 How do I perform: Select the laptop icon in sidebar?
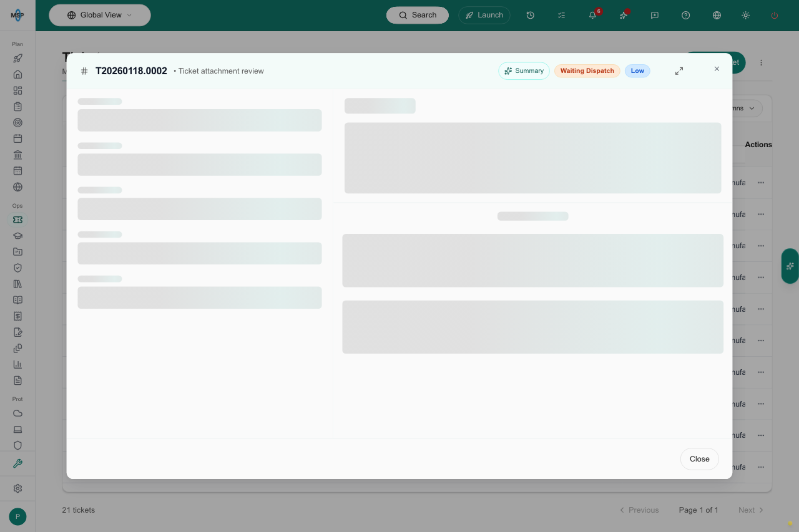tap(17, 429)
